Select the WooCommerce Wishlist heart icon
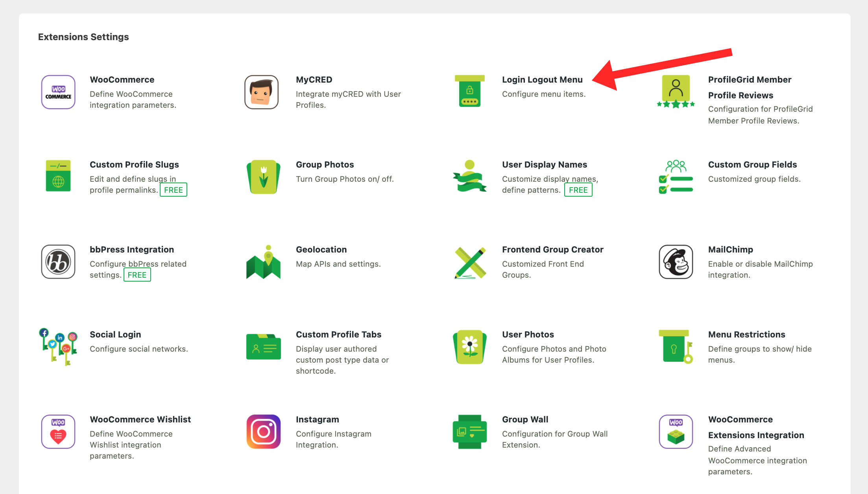The width and height of the screenshot is (868, 494). pos(58,431)
